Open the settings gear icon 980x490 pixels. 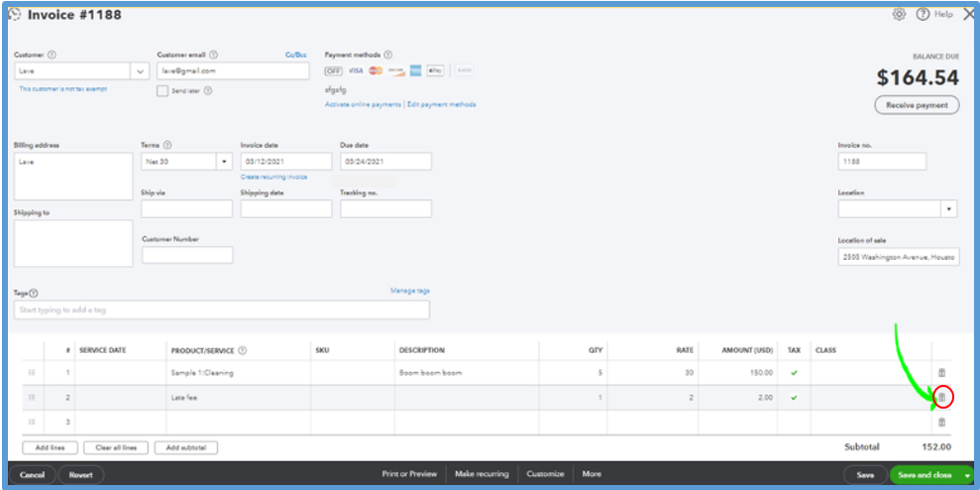[899, 15]
